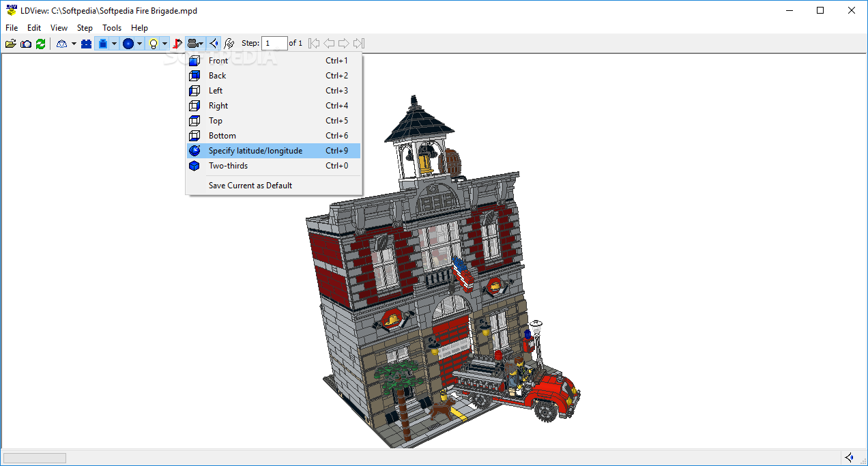The width and height of the screenshot is (868, 466).
Task: Choose Left view from the dropdown
Action: coord(274,91)
